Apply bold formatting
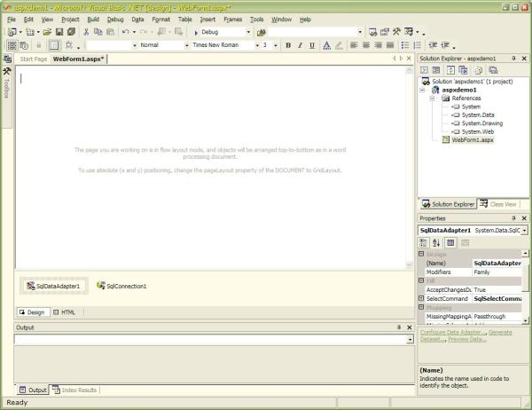The width and height of the screenshot is (532, 410). [x=288, y=45]
